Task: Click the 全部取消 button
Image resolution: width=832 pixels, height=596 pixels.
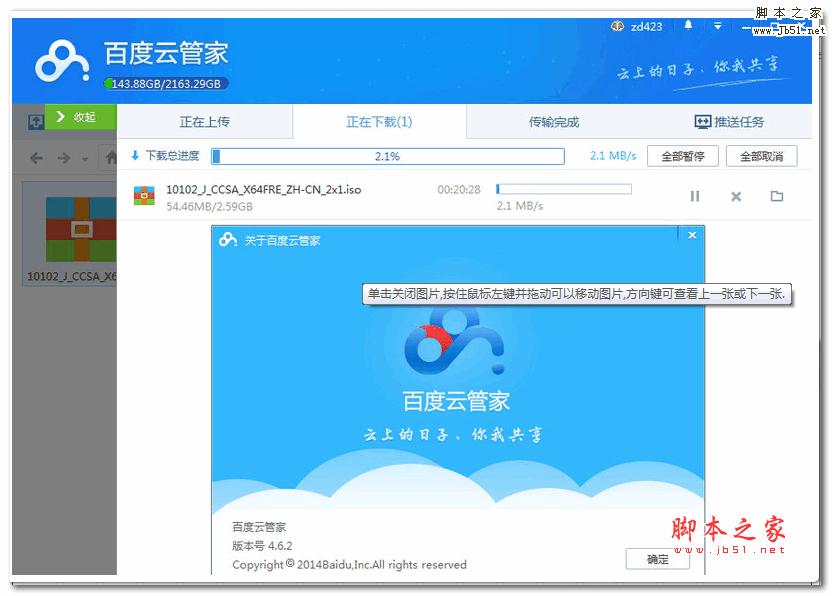Action: coord(761,156)
